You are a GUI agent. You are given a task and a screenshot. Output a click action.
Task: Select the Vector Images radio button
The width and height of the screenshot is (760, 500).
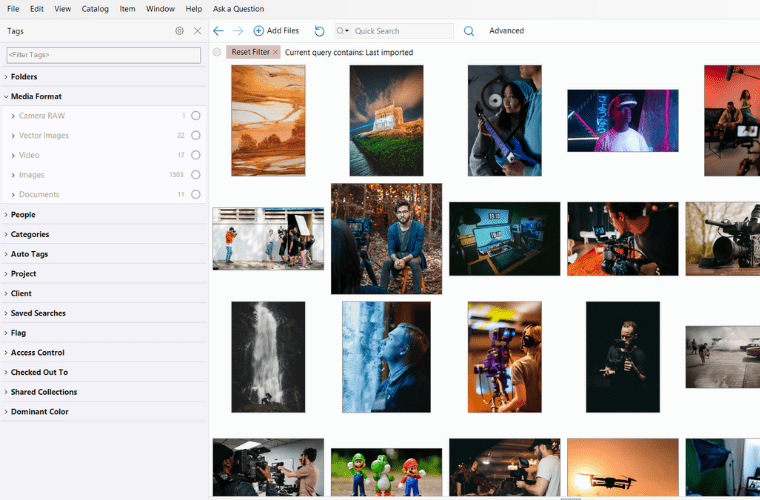coord(195,135)
